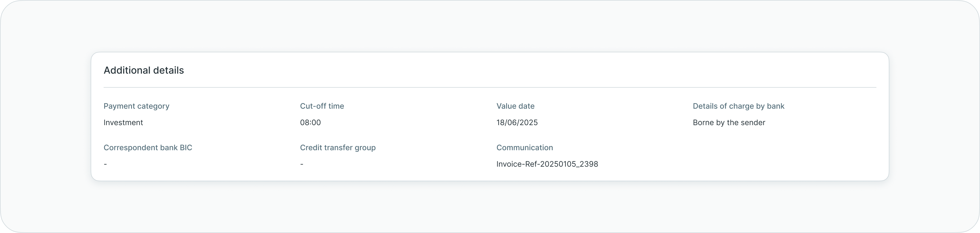Click the 08:00 cut-off time value
The width and height of the screenshot is (980, 233).
[310, 122]
